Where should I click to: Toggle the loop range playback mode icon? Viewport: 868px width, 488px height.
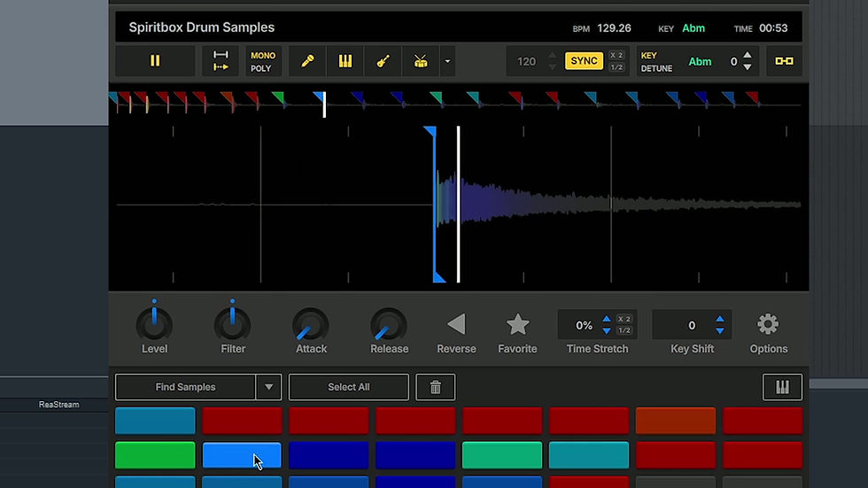[x=221, y=61]
